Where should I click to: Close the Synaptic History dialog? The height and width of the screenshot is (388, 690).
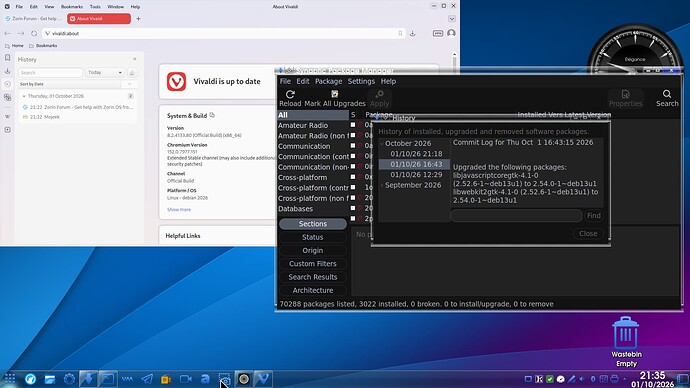(x=588, y=234)
